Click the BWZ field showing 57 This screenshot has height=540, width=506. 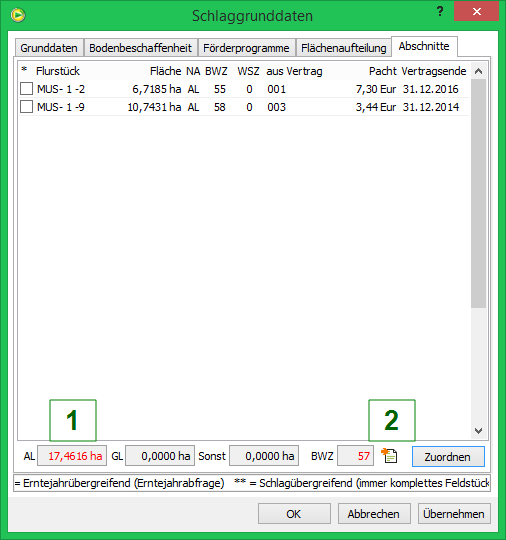pos(355,456)
